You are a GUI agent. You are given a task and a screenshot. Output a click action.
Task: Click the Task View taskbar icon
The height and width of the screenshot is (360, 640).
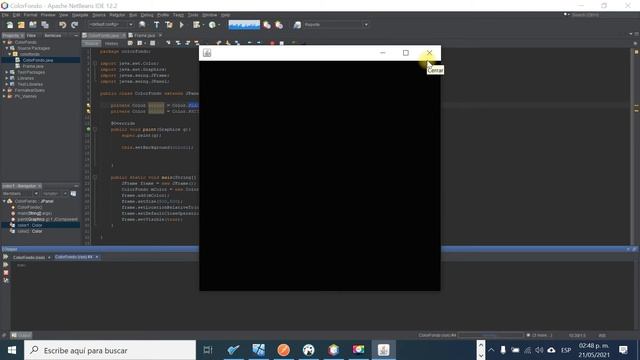(x=208, y=350)
